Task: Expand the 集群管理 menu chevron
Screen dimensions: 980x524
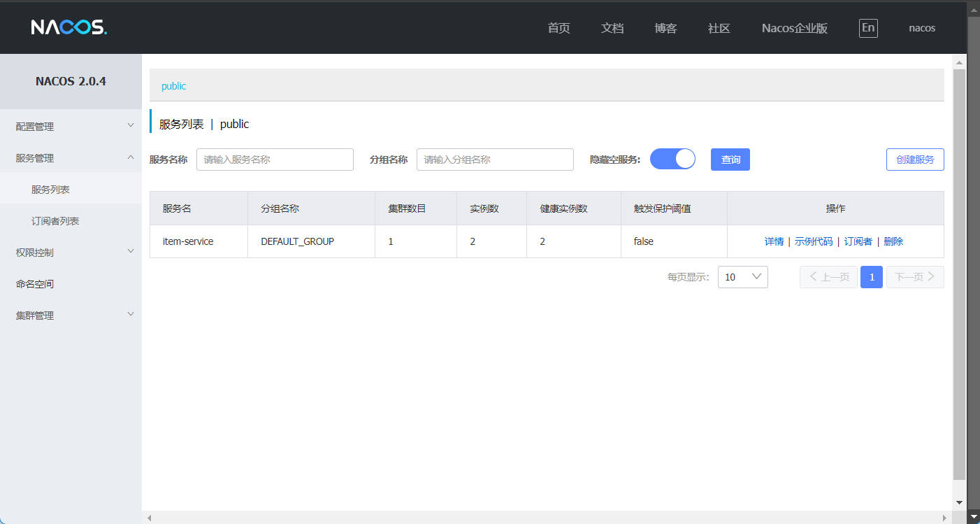Action: (x=131, y=315)
